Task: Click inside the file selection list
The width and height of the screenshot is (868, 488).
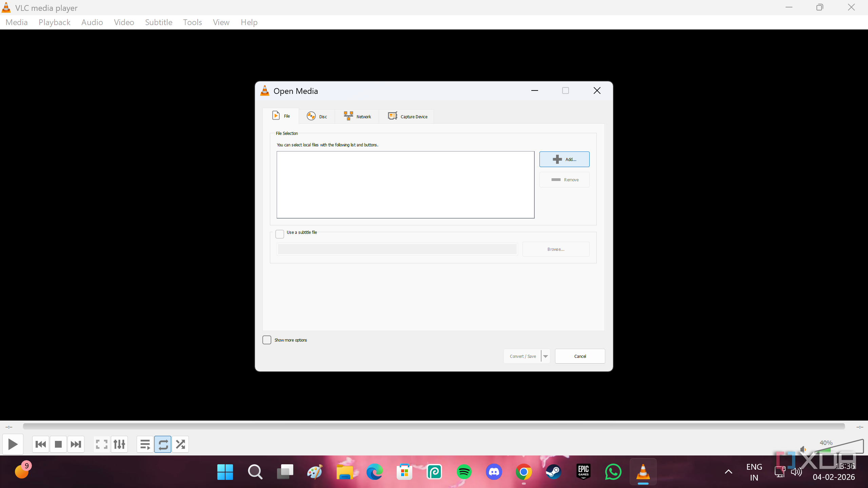Action: point(405,185)
